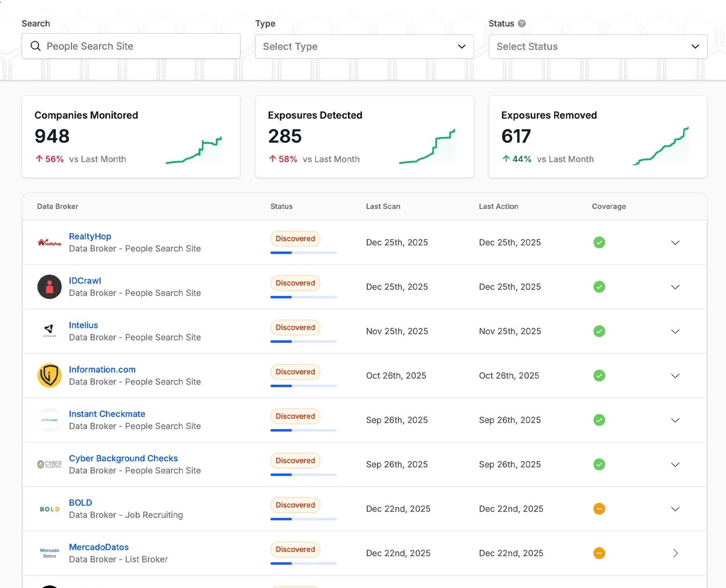Viewport: 726px width, 588px height.
Task: Expand the RealtyHop row details
Action: coord(675,243)
